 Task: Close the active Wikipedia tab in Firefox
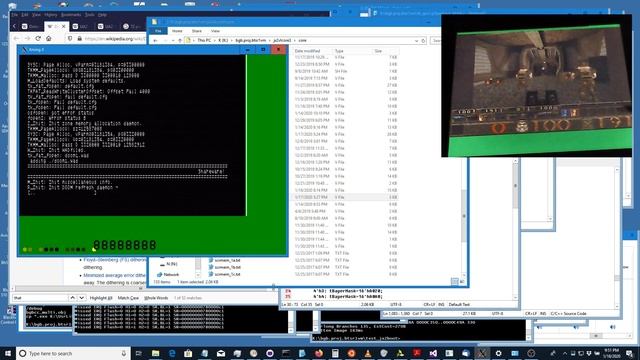point(63,27)
